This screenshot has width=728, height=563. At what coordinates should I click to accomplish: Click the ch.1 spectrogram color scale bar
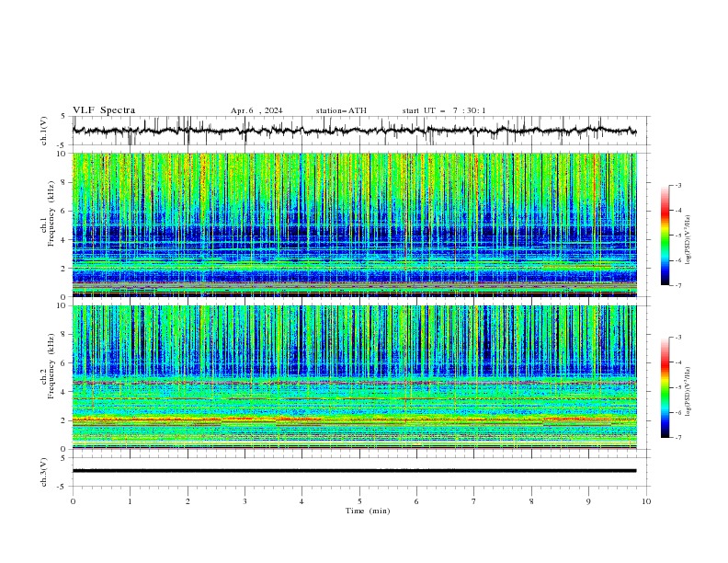665,236
